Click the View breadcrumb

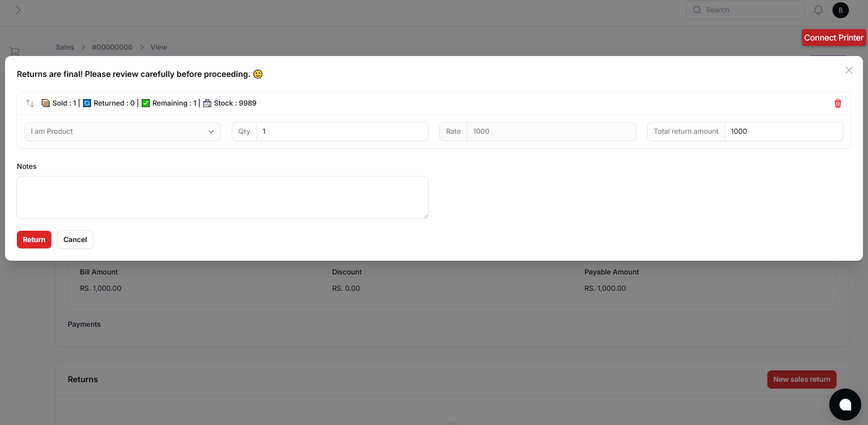[x=159, y=47]
